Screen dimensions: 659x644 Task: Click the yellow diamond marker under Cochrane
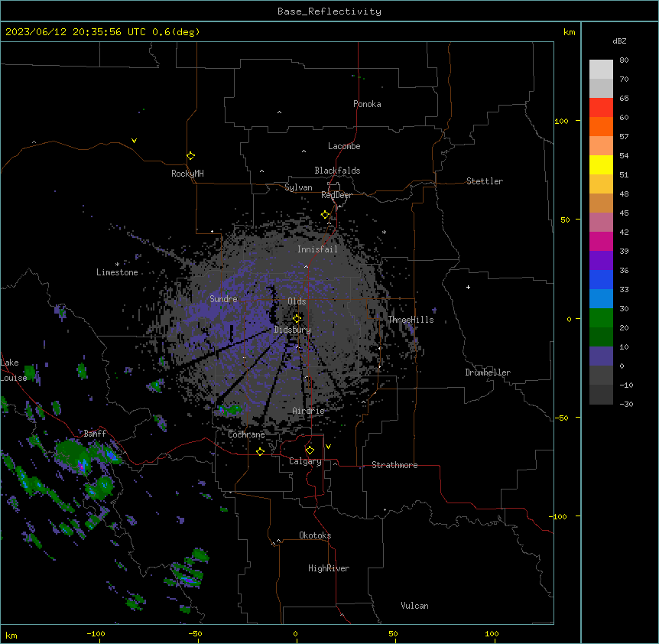click(260, 451)
